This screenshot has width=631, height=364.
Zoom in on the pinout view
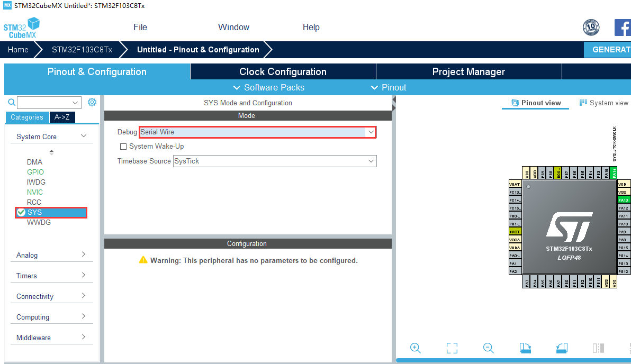click(416, 348)
